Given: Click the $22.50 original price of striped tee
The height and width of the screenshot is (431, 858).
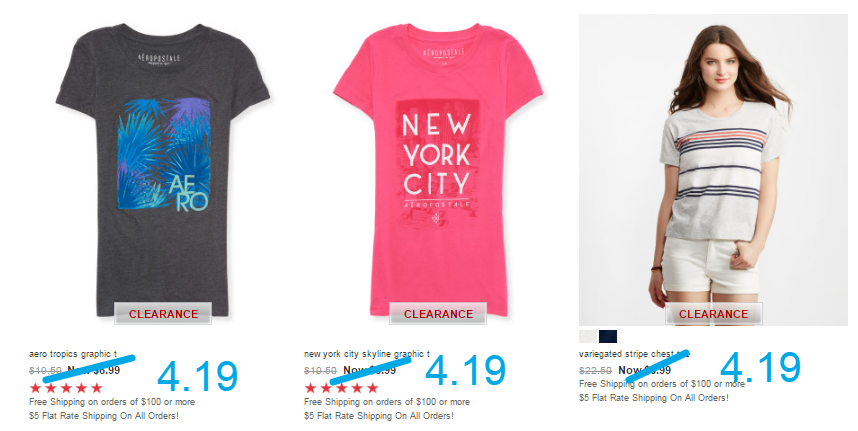Looking at the screenshot, I should [595, 371].
